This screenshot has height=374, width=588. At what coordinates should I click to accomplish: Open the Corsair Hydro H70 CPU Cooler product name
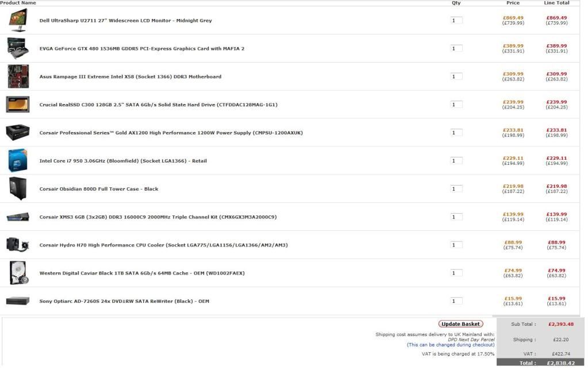163,245
